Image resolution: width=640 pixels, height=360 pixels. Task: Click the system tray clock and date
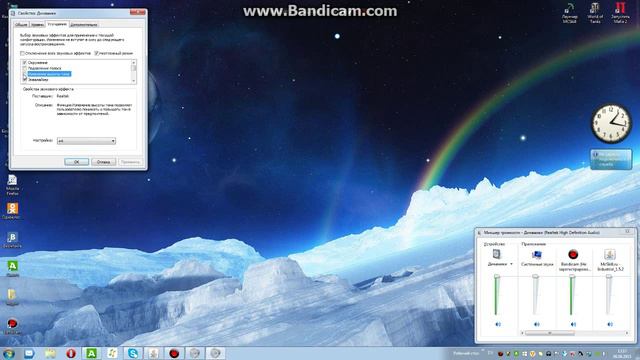[x=622, y=353]
